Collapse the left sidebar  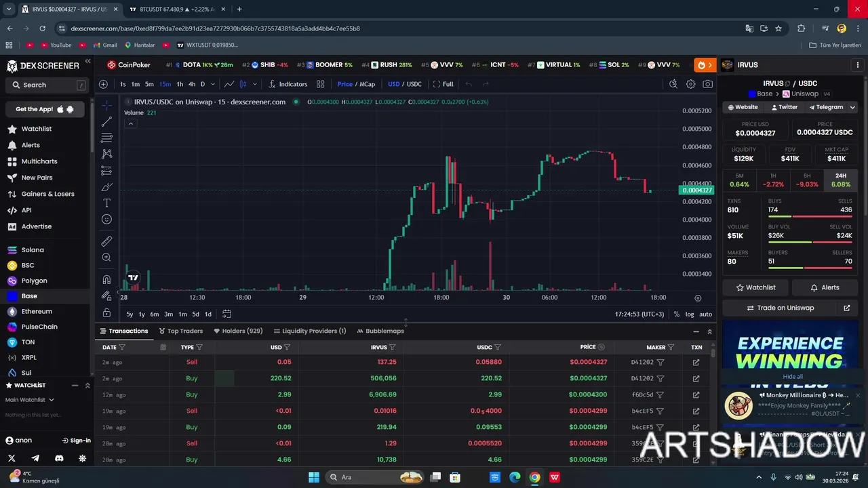pos(87,62)
